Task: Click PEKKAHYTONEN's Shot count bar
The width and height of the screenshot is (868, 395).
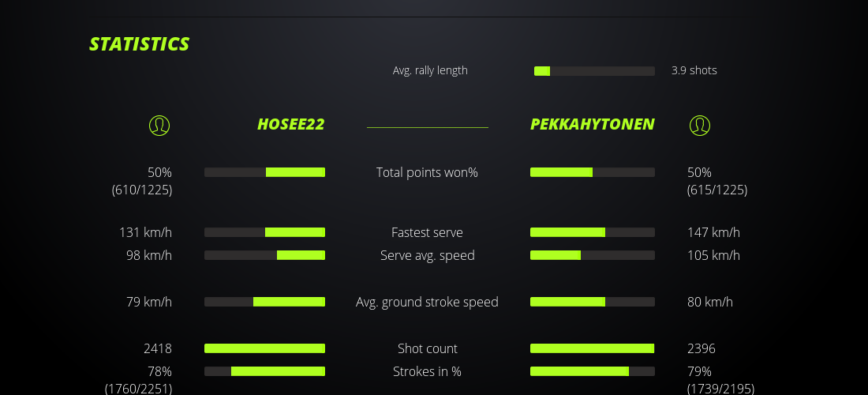Action: pyautogui.click(x=592, y=348)
